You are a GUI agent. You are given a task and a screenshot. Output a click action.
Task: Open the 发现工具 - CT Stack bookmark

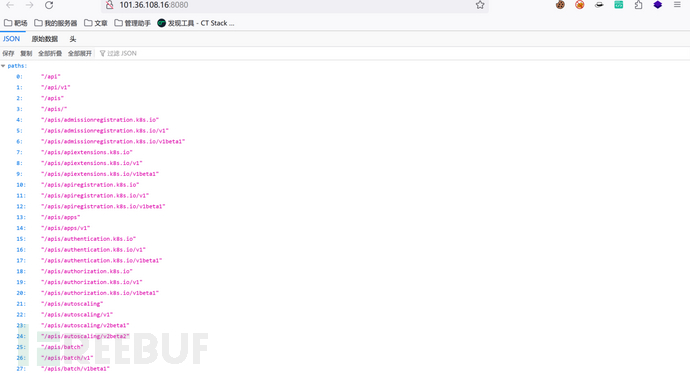tap(196, 23)
